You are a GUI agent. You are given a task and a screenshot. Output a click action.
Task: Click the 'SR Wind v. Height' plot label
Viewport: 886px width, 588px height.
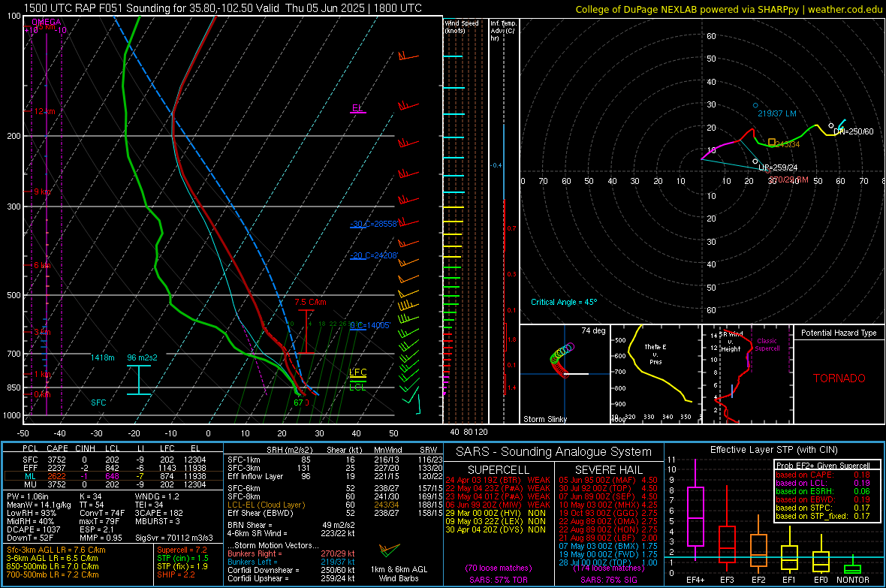coord(731,342)
